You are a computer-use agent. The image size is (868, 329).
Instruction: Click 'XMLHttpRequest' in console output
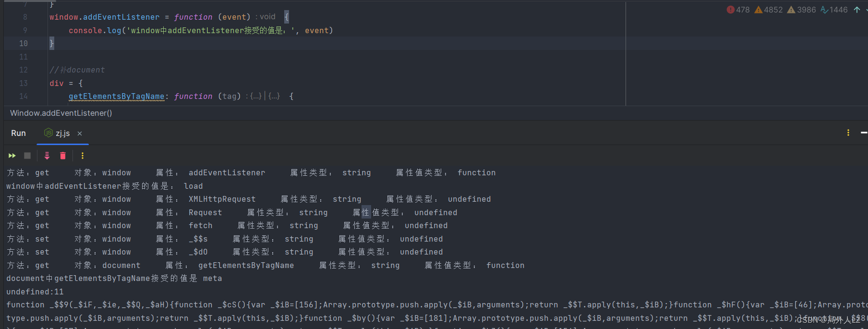point(222,199)
